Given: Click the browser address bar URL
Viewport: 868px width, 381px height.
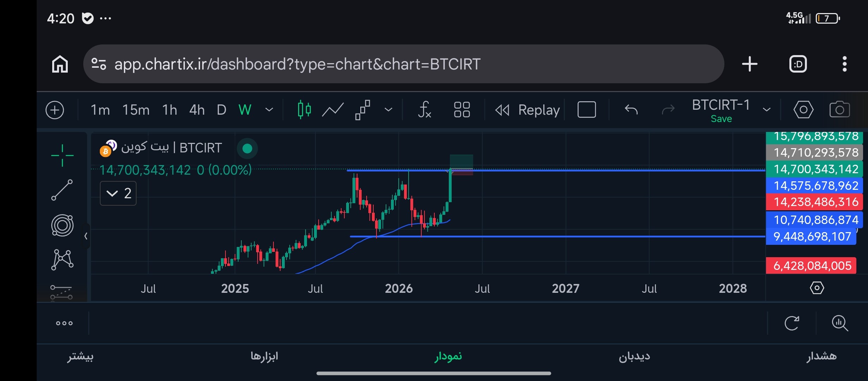Looking at the screenshot, I should pos(297,64).
